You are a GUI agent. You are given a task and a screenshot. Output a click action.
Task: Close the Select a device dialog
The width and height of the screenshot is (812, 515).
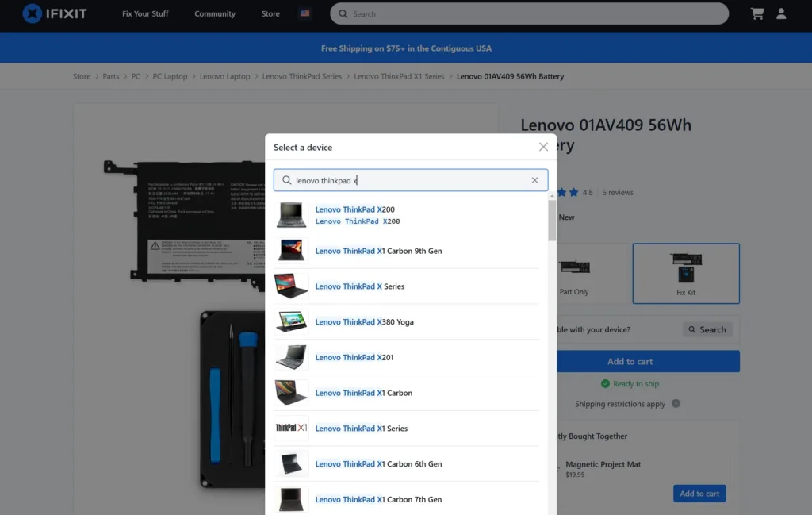coord(543,147)
